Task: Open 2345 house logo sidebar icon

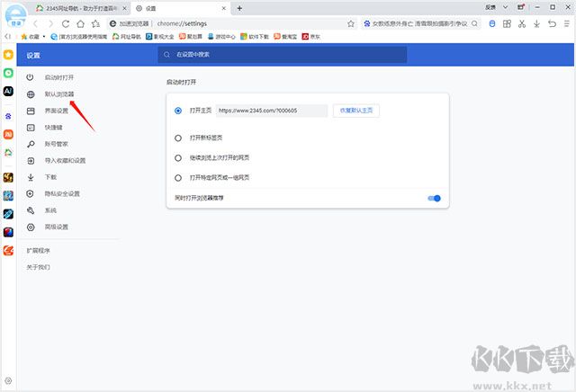Action: [x=8, y=152]
